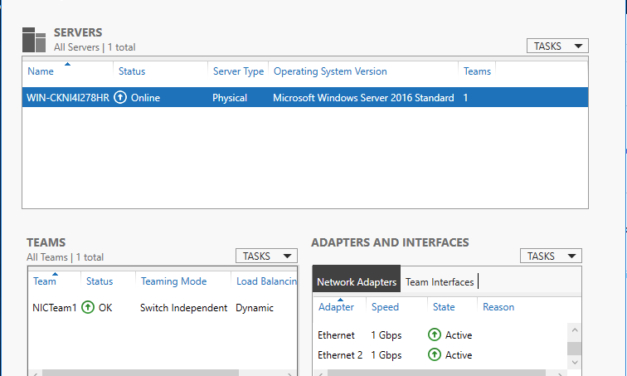Click the green OK status icon of NICTeam1
The image size is (627, 376).
click(88, 307)
